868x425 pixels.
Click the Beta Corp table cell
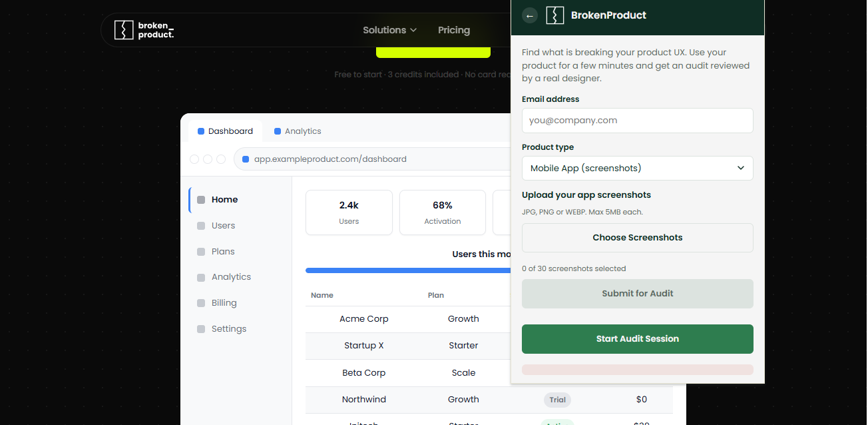(x=364, y=373)
